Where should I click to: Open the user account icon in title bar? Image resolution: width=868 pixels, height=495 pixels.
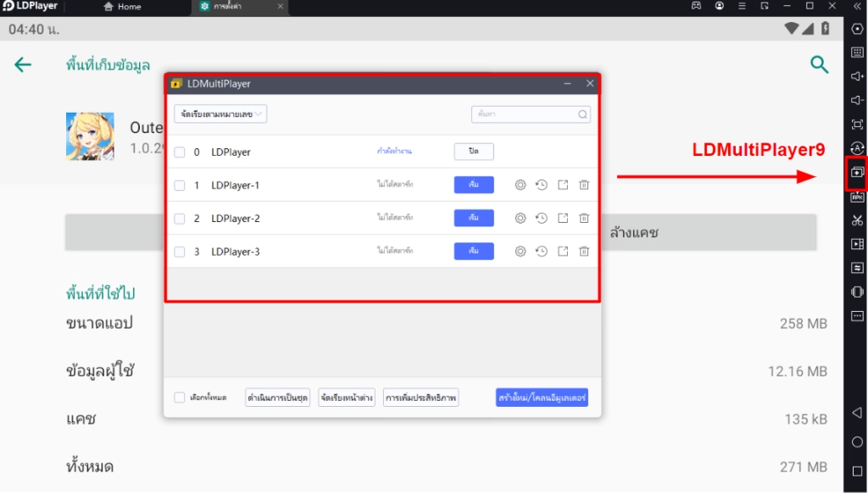pyautogui.click(x=719, y=6)
